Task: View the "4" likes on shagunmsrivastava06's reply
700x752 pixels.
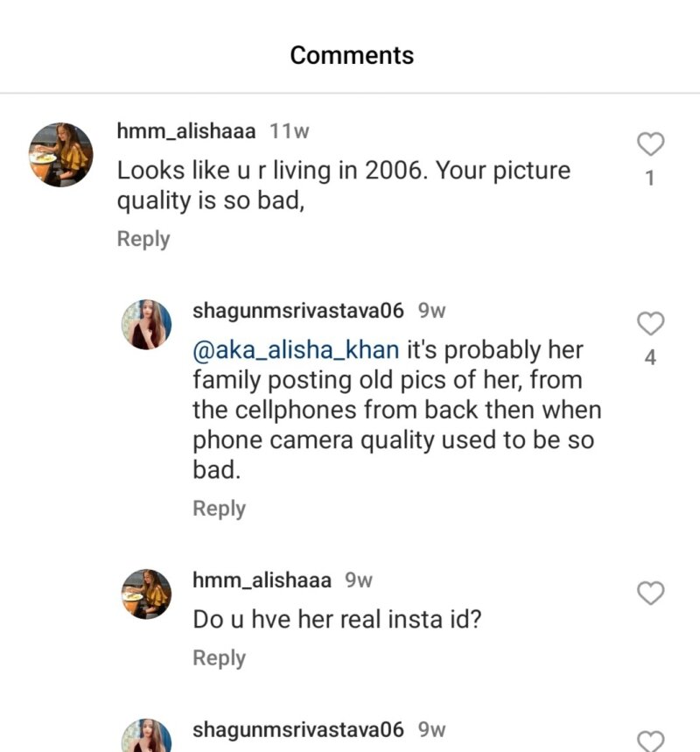Action: (x=649, y=357)
